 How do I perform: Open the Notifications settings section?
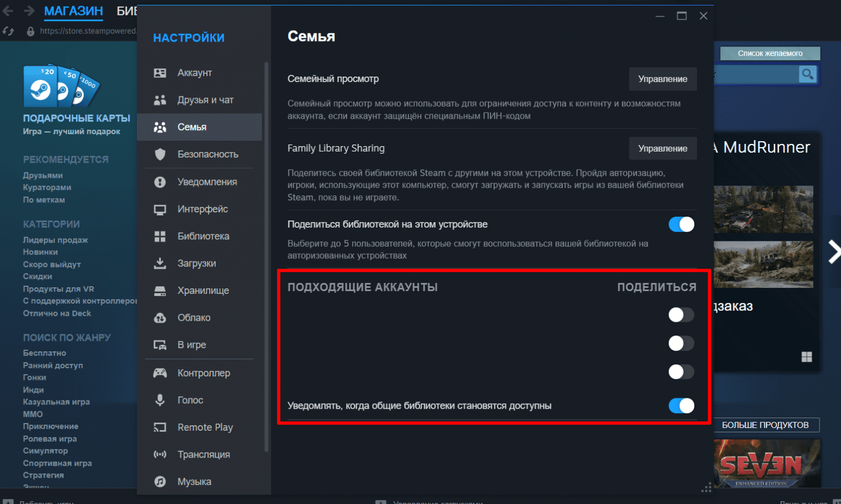point(207,182)
